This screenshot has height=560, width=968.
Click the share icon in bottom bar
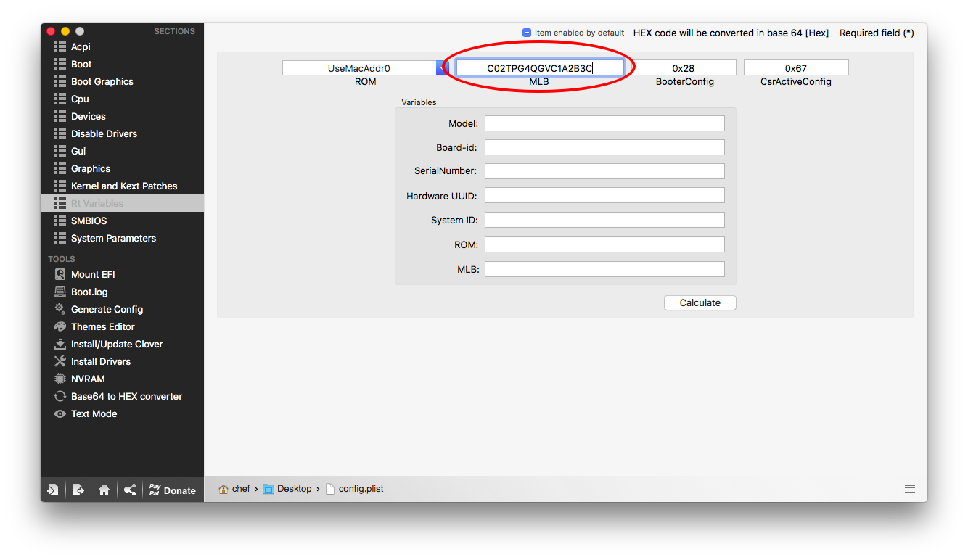pos(129,490)
